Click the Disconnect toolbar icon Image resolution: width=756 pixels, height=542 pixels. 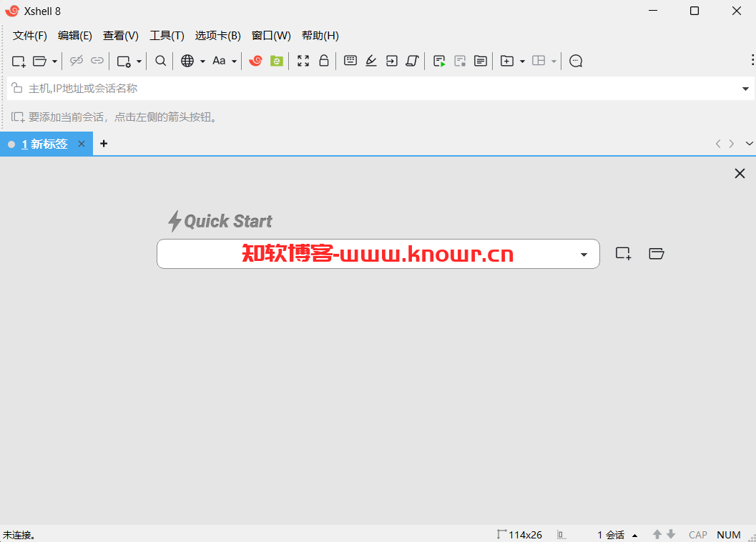(77, 61)
